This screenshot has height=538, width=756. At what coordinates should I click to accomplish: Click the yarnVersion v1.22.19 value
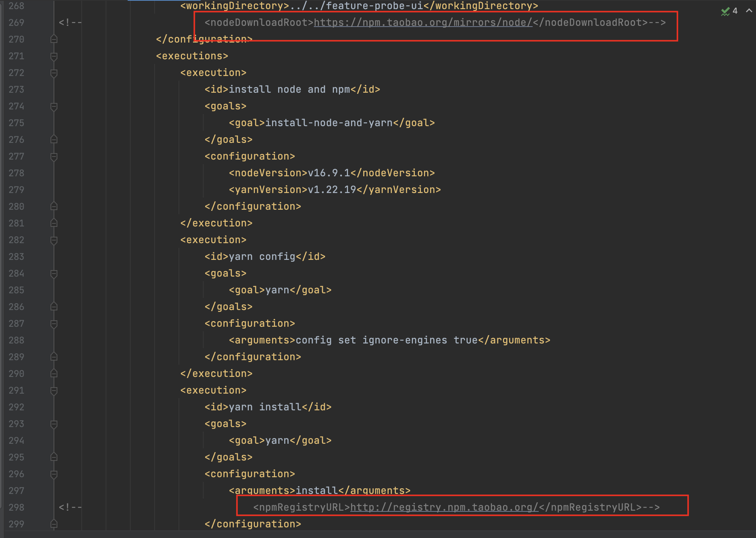coord(332,190)
